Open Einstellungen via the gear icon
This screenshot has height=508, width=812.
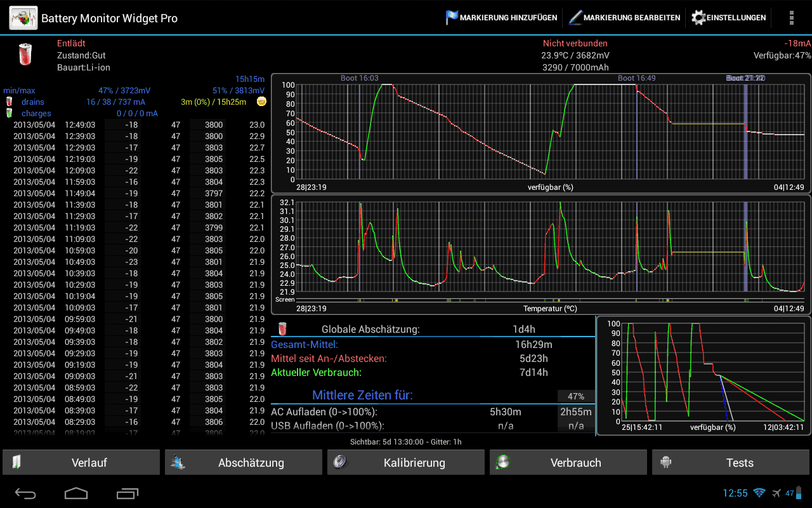point(698,18)
